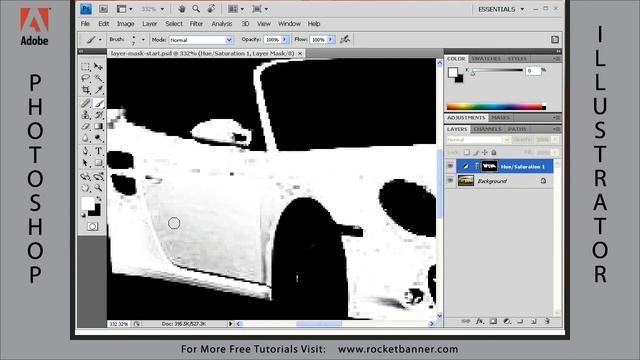Select the toolbox Zoom tool

98,188
